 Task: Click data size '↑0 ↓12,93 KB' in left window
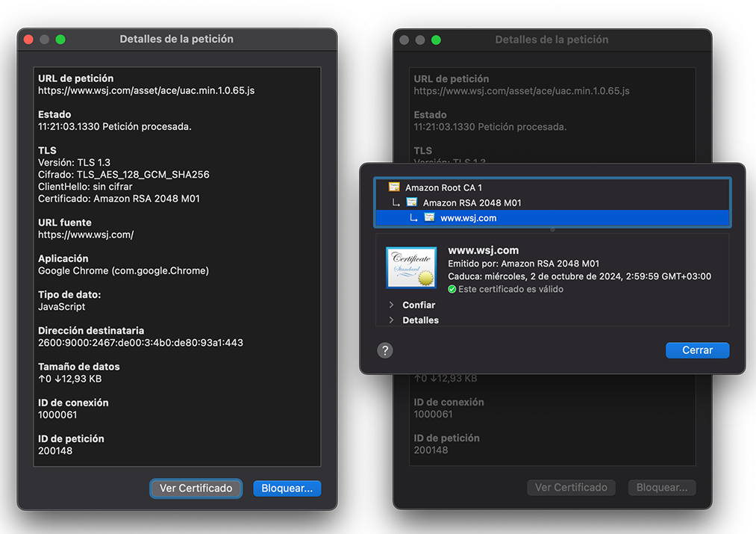tap(70, 379)
